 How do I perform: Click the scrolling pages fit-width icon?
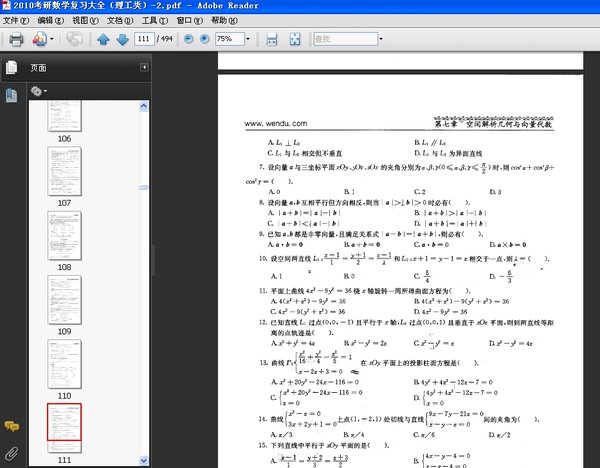tap(272, 39)
